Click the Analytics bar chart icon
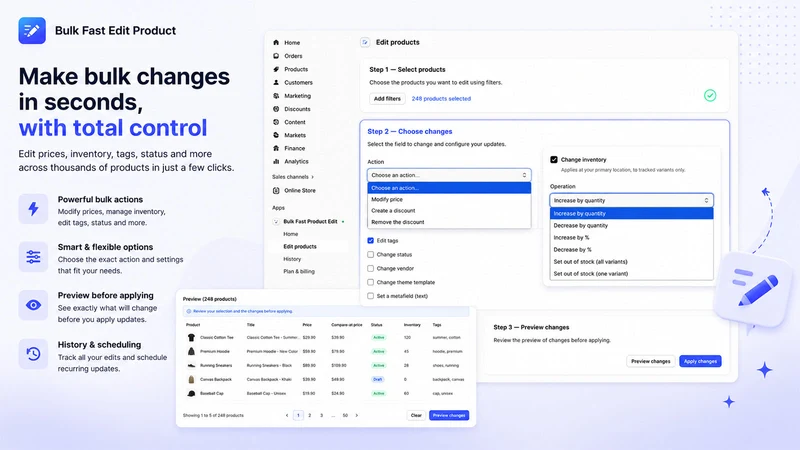Image resolution: width=800 pixels, height=450 pixels. (276, 161)
